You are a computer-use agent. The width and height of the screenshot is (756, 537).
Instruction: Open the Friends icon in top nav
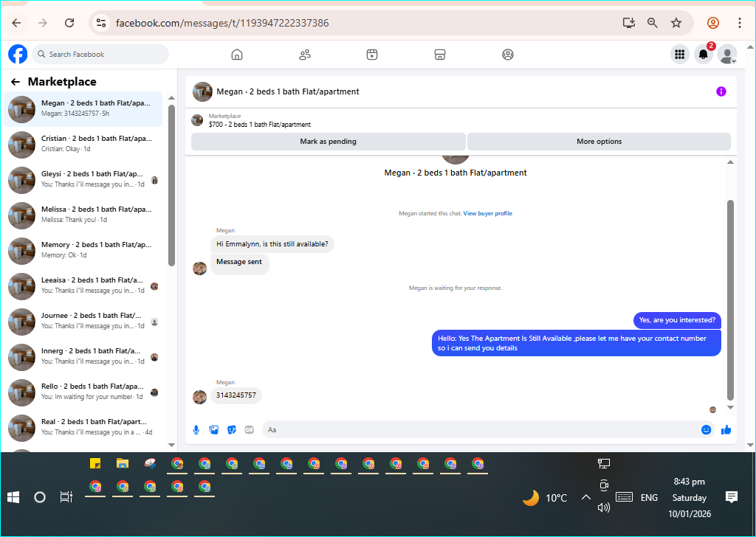pos(305,55)
